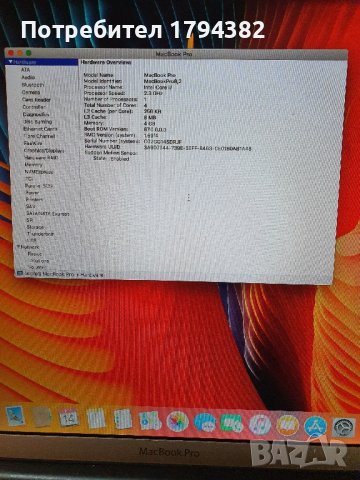Screen dimensions: 360x480
Task: Click the processor name value Intel Core i7
Action: [x=158, y=87]
